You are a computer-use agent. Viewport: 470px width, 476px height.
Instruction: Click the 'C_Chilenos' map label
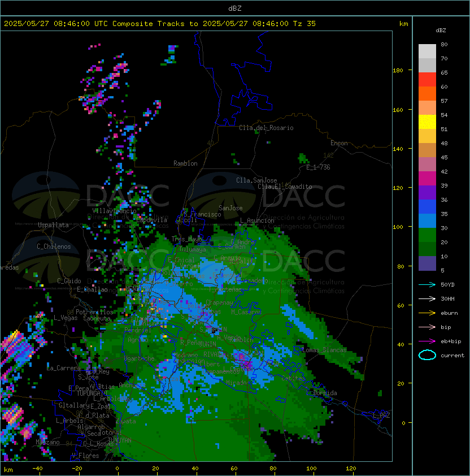point(54,246)
